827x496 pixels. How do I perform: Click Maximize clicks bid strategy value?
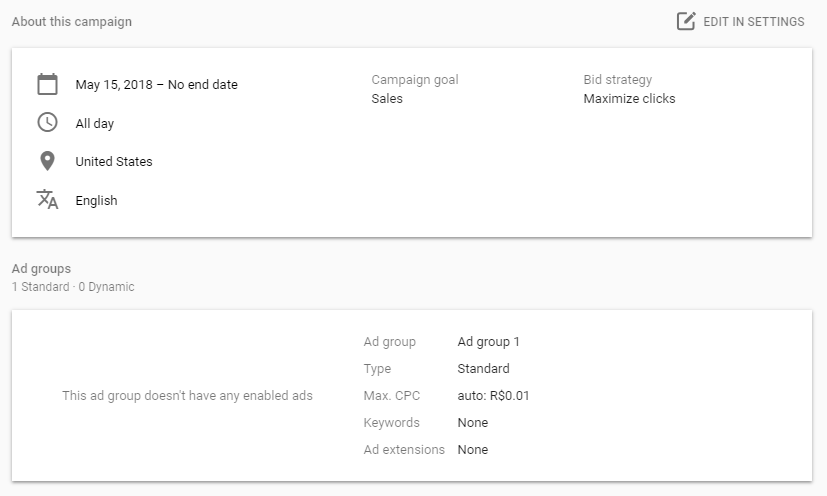(x=629, y=99)
